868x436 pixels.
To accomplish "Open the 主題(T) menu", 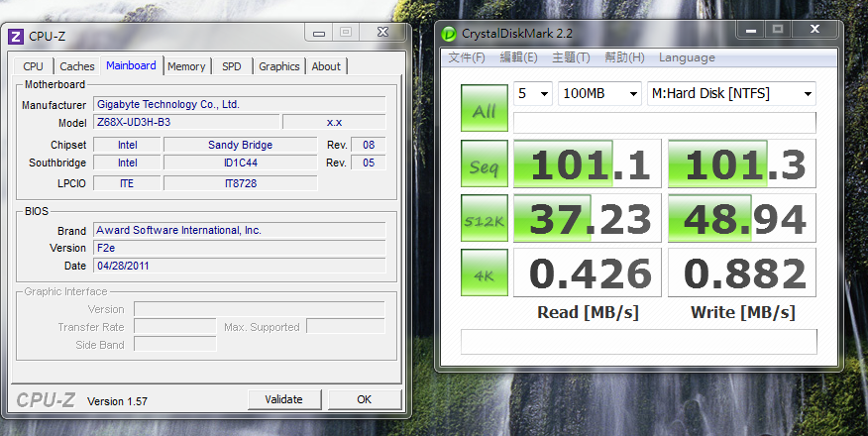I will point(571,57).
